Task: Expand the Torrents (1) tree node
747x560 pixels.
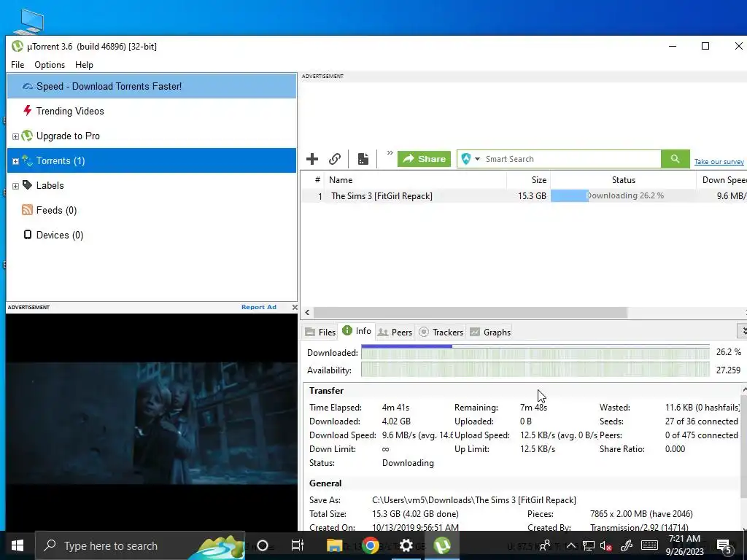Action: pyautogui.click(x=15, y=161)
